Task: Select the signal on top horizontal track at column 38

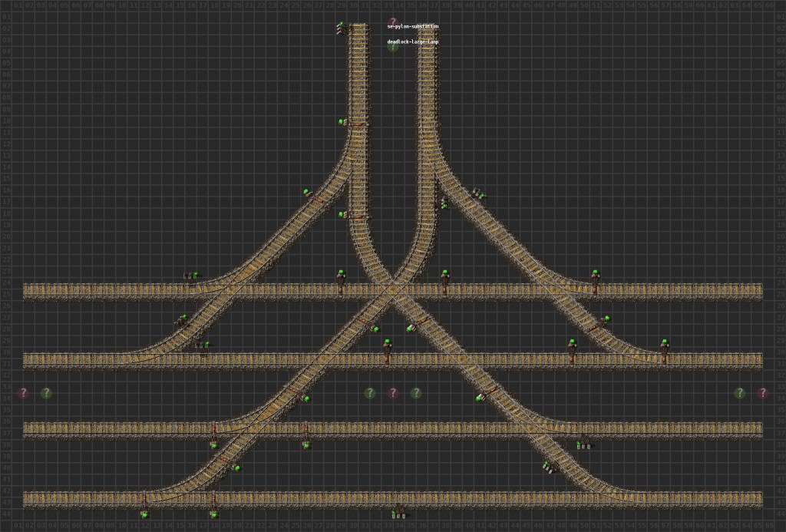Action: coord(444,281)
